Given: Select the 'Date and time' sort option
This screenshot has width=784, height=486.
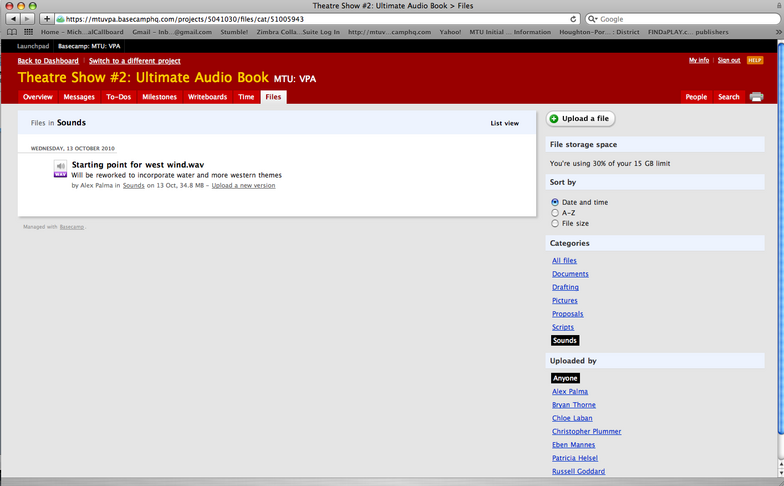Looking at the screenshot, I should point(555,202).
